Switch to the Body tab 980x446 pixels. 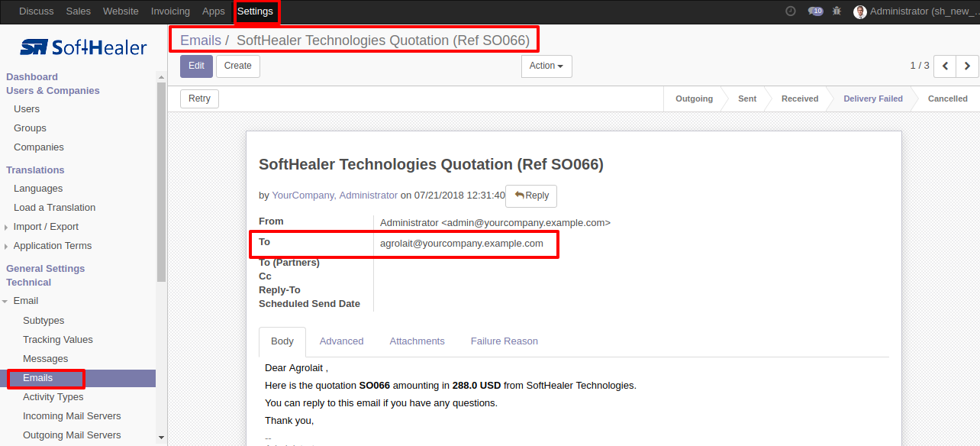282,341
